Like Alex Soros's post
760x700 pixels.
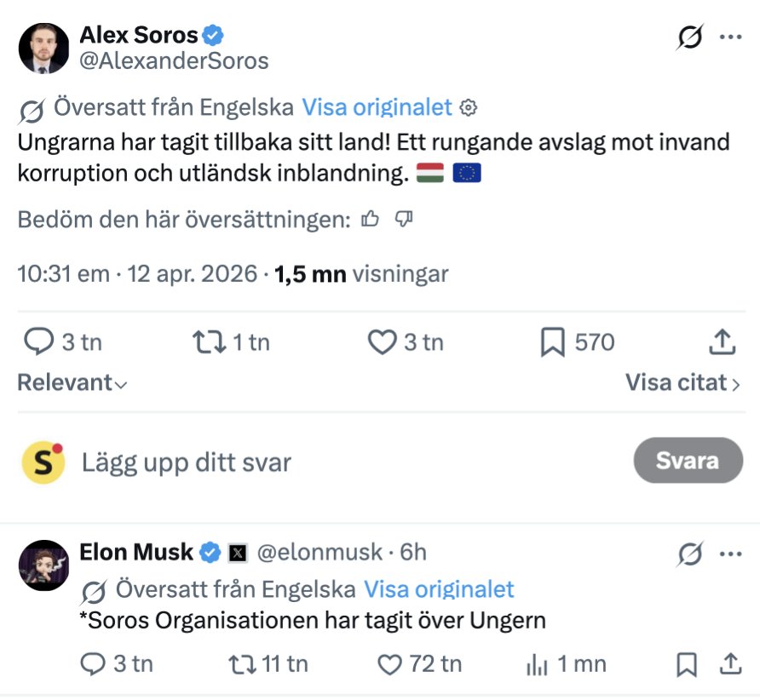[x=382, y=342]
